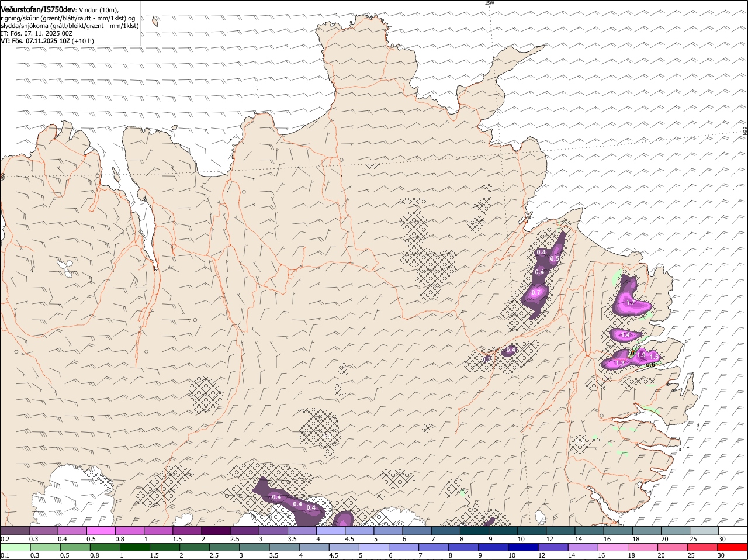Click the 15W longitude label
748x560 pixels.
(x=489, y=3)
